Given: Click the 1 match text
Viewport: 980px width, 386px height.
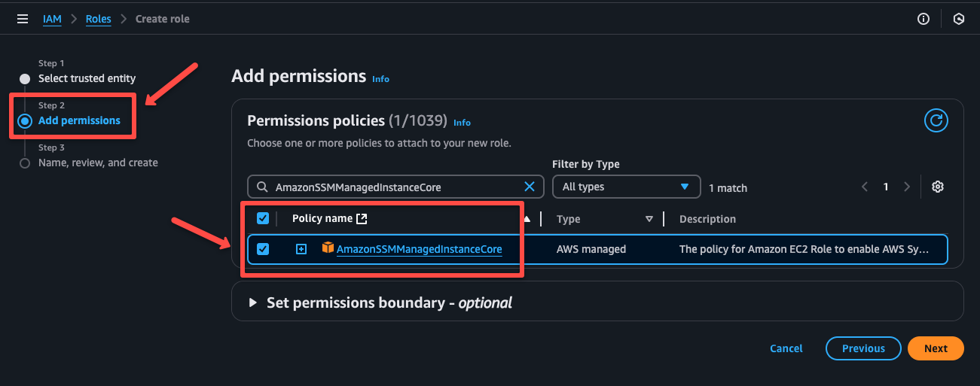Looking at the screenshot, I should (728, 188).
